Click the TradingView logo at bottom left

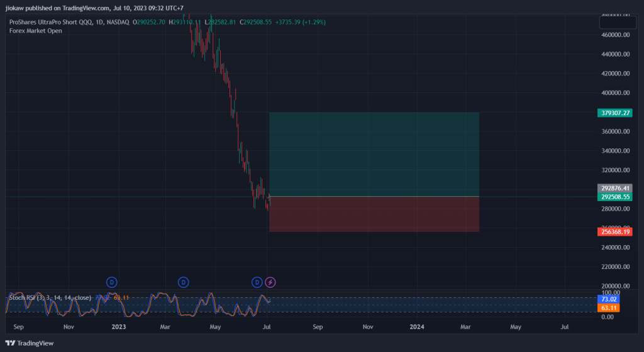(30, 343)
